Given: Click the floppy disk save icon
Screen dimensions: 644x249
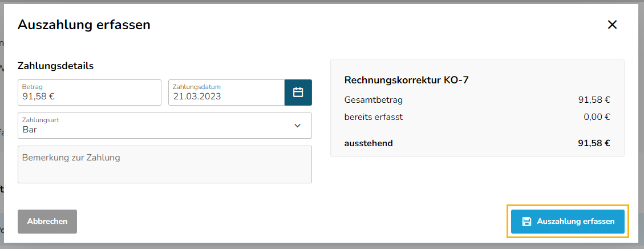Looking at the screenshot, I should (x=526, y=222).
